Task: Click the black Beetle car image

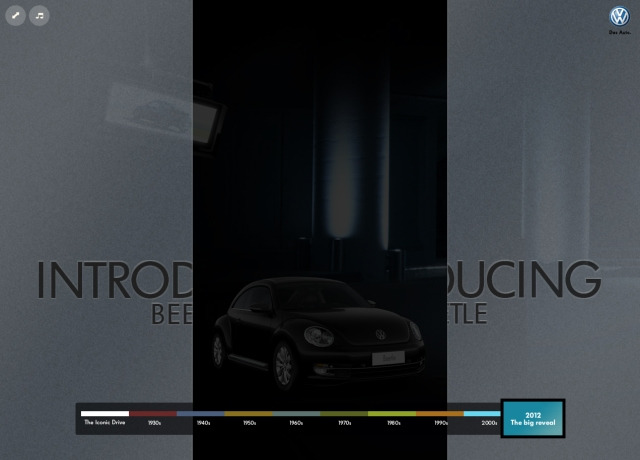Action: [319, 333]
